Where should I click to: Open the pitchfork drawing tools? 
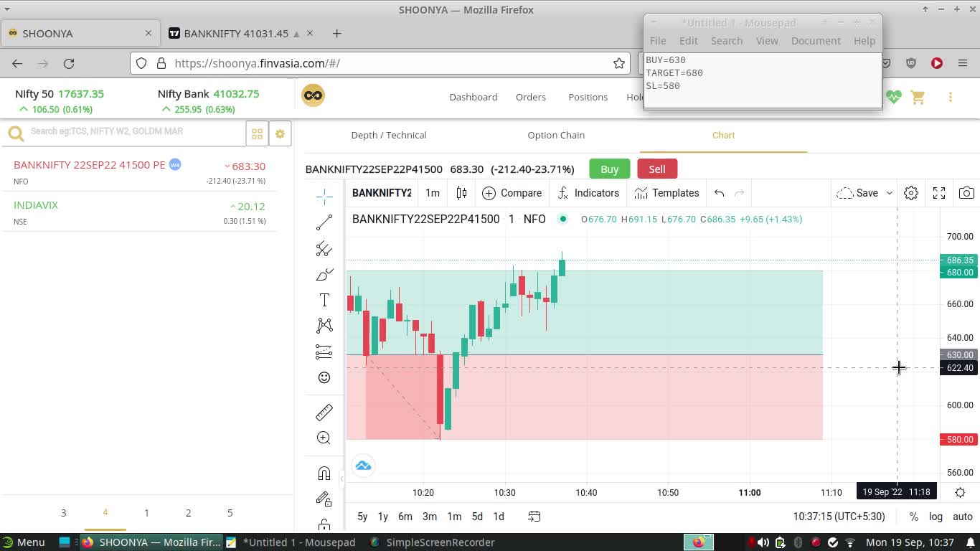[x=324, y=248]
